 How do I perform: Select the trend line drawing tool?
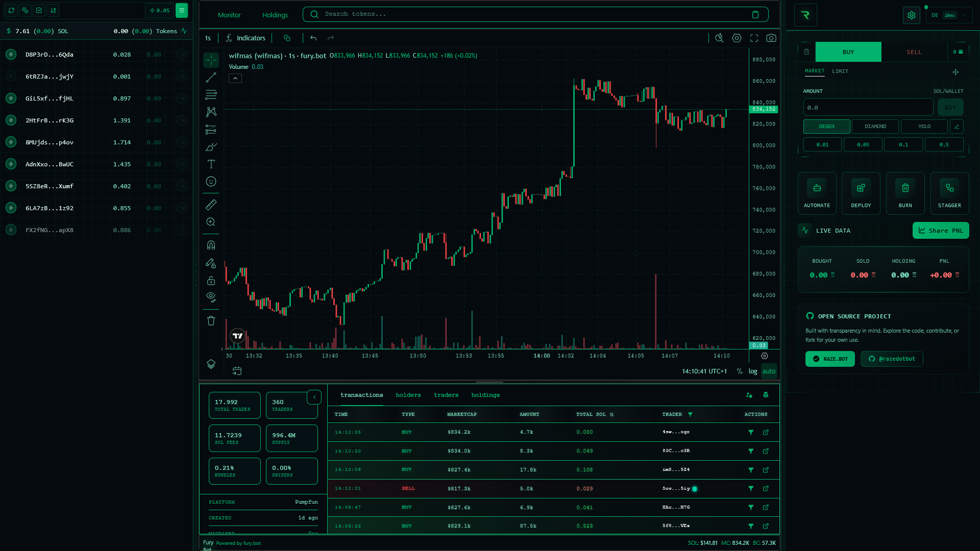coord(211,78)
